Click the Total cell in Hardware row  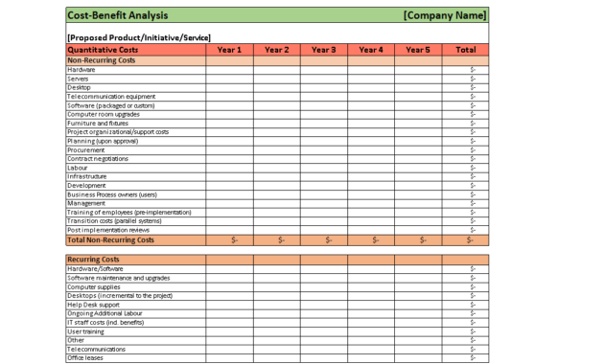466,70
